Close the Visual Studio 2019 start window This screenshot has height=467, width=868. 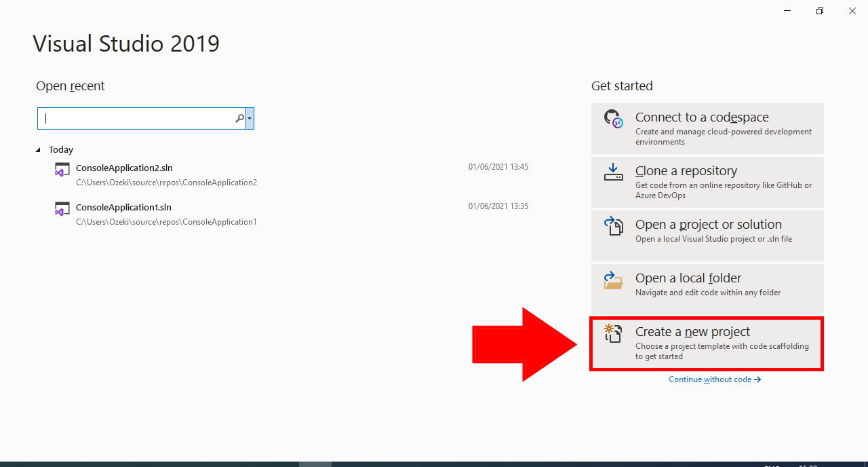pos(852,11)
